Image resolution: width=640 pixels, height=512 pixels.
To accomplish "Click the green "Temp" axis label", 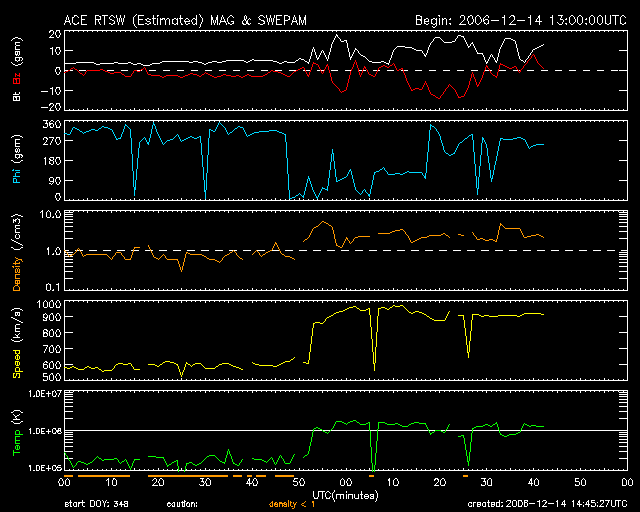I will tap(17, 442).
